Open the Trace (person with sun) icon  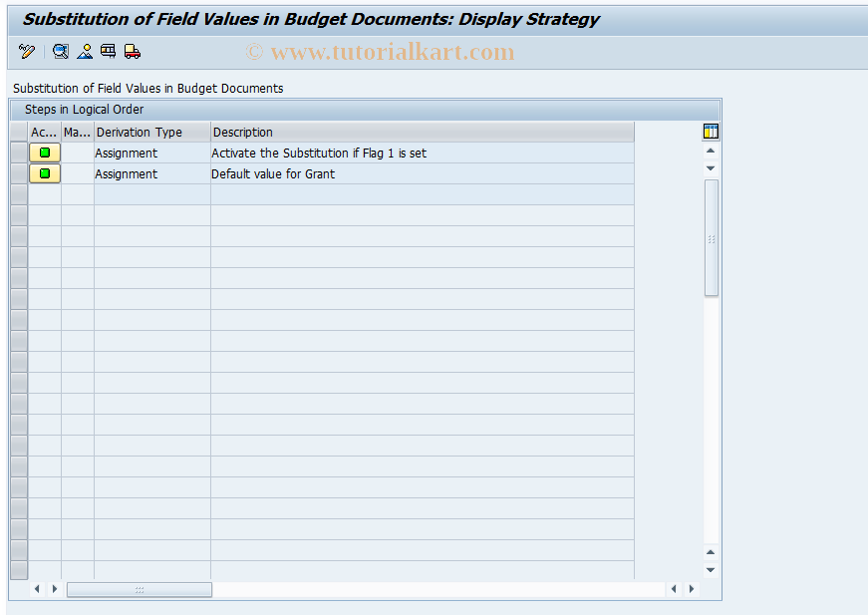[85, 51]
